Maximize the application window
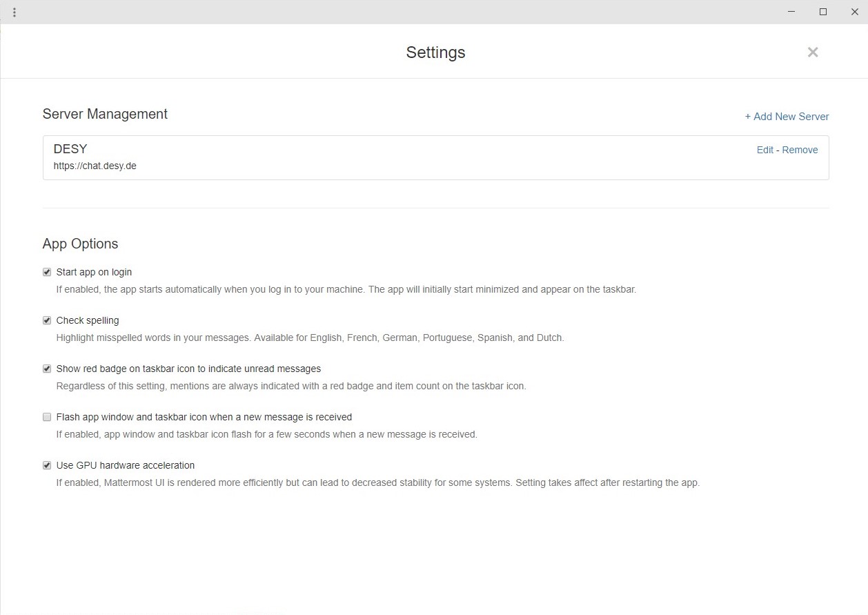 pyautogui.click(x=823, y=12)
